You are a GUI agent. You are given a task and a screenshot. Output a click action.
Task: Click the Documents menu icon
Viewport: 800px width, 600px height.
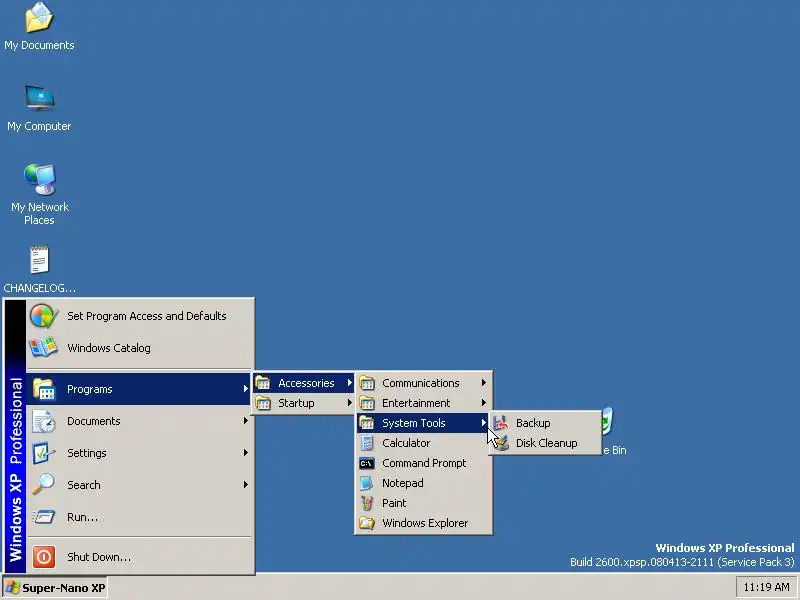[44, 421]
